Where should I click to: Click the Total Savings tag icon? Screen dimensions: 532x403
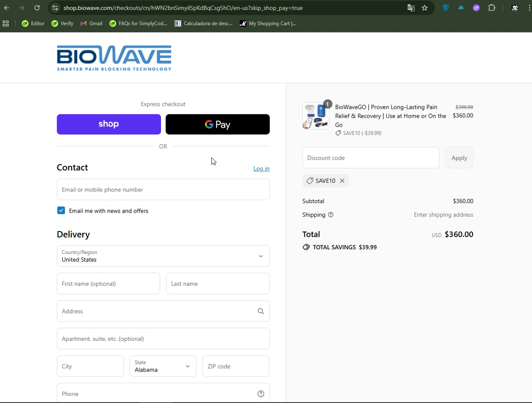click(306, 247)
